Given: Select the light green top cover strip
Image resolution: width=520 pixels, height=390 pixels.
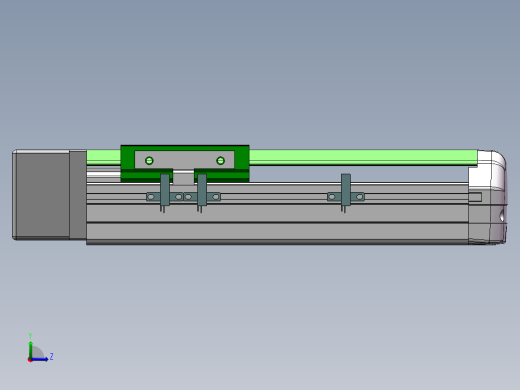Looking at the screenshot, I should pyautogui.click(x=363, y=157).
